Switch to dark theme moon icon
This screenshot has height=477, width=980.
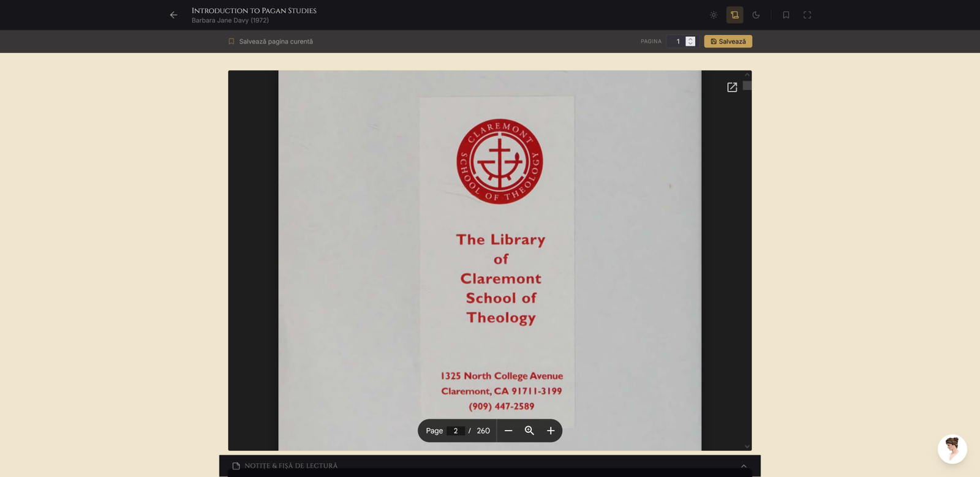pyautogui.click(x=756, y=15)
